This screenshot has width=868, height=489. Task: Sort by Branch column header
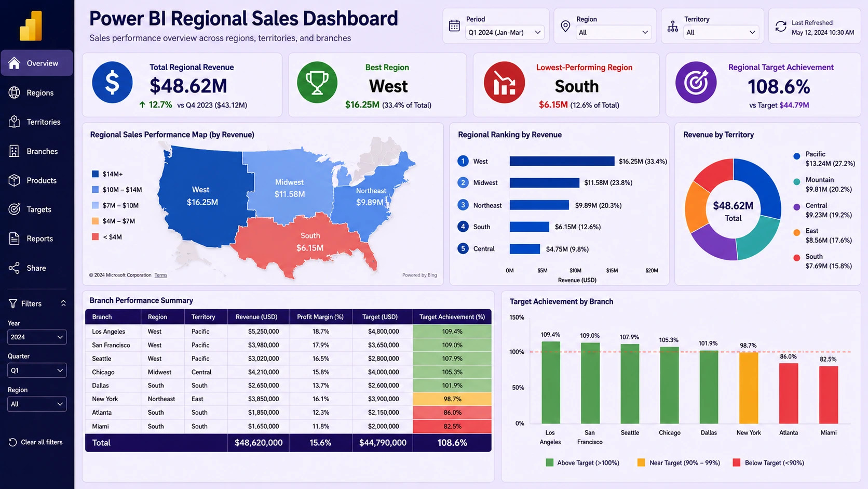coord(113,316)
